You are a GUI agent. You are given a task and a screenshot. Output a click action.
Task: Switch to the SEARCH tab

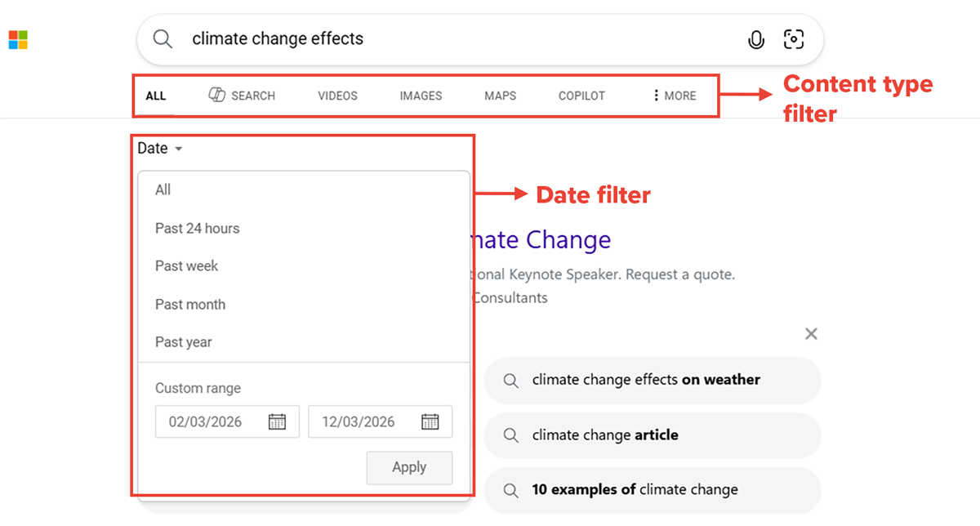click(242, 96)
